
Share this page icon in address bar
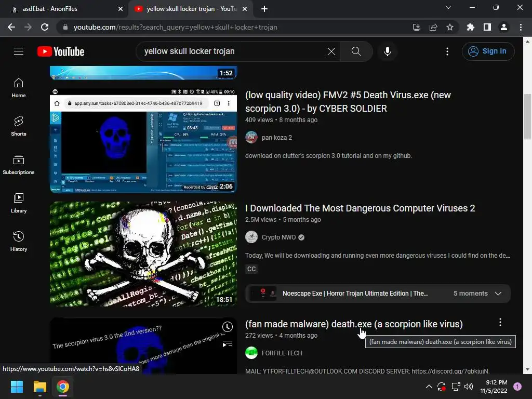(x=433, y=27)
